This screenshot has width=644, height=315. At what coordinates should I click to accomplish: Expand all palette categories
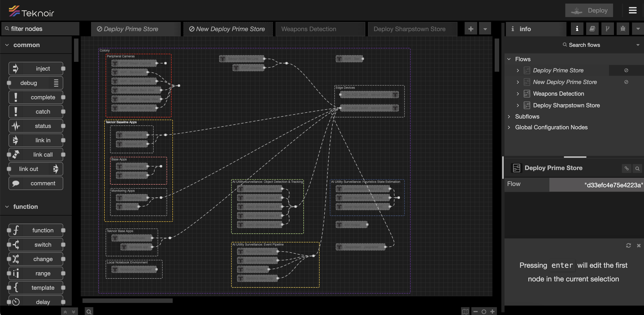point(74,311)
